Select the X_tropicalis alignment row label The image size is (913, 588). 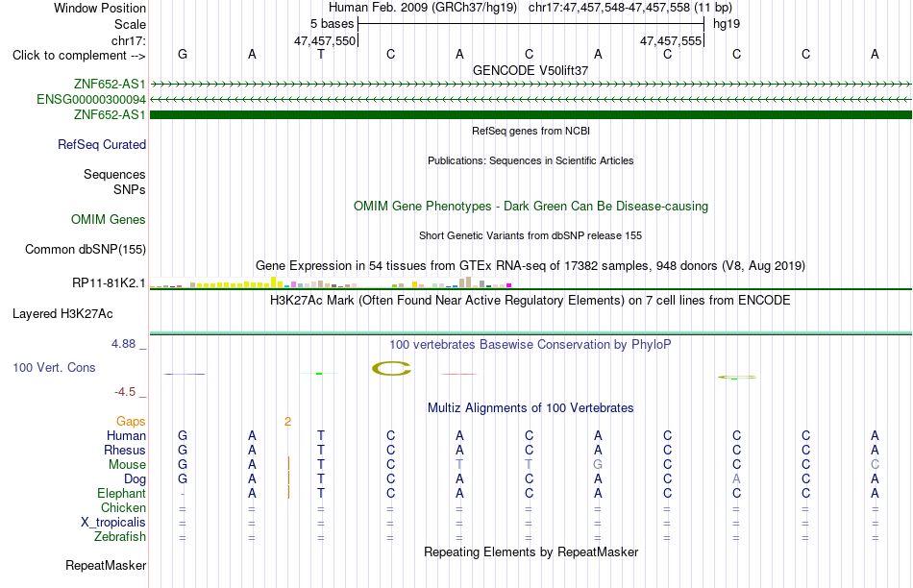[113, 523]
